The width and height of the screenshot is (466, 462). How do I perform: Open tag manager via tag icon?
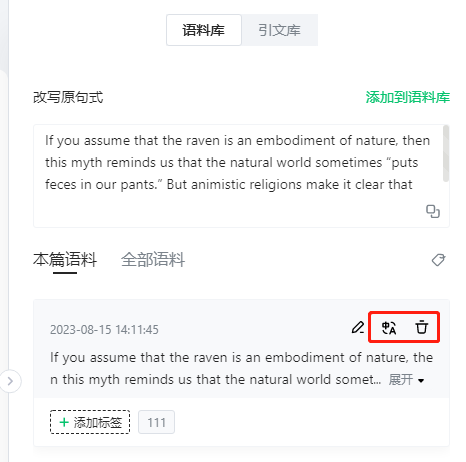pyautogui.click(x=438, y=260)
